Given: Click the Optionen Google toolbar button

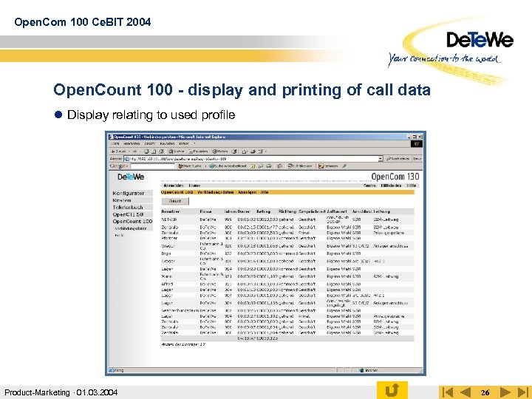Looking at the screenshot, I should click(328, 166).
